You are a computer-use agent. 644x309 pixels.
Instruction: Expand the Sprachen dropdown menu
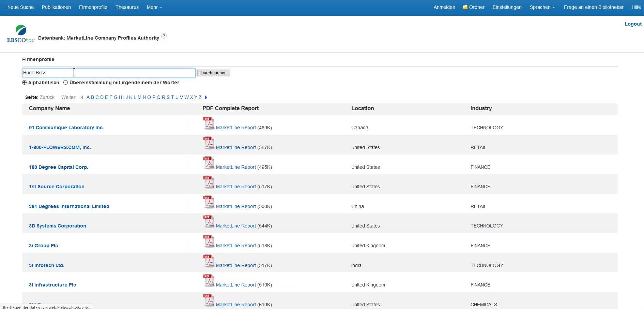[542, 7]
